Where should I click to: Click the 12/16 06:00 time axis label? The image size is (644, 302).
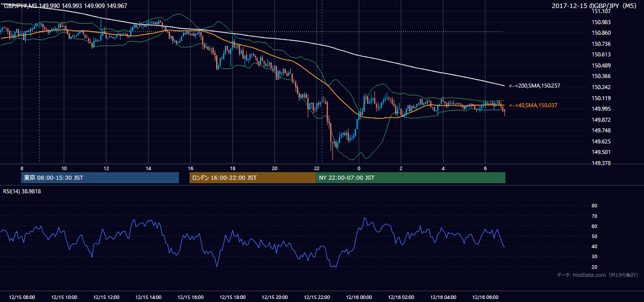(x=485, y=297)
